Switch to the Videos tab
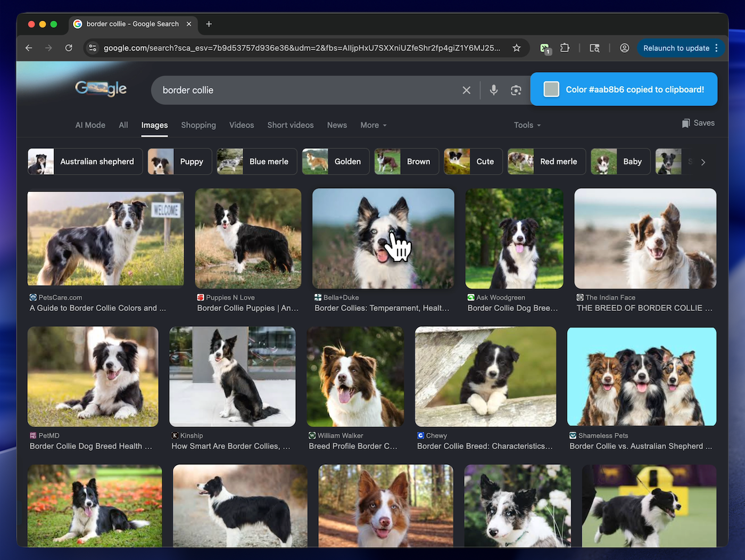This screenshot has height=560, width=745. (x=241, y=125)
